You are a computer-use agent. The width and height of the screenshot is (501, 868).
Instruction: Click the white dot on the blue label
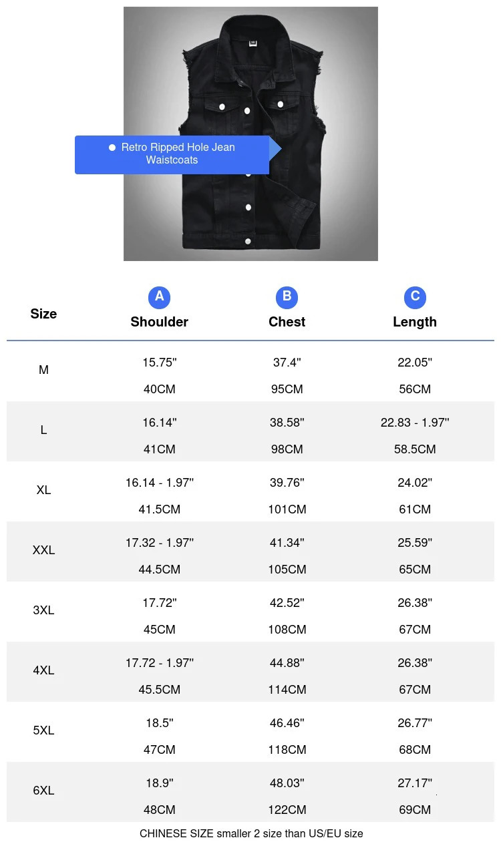click(112, 148)
